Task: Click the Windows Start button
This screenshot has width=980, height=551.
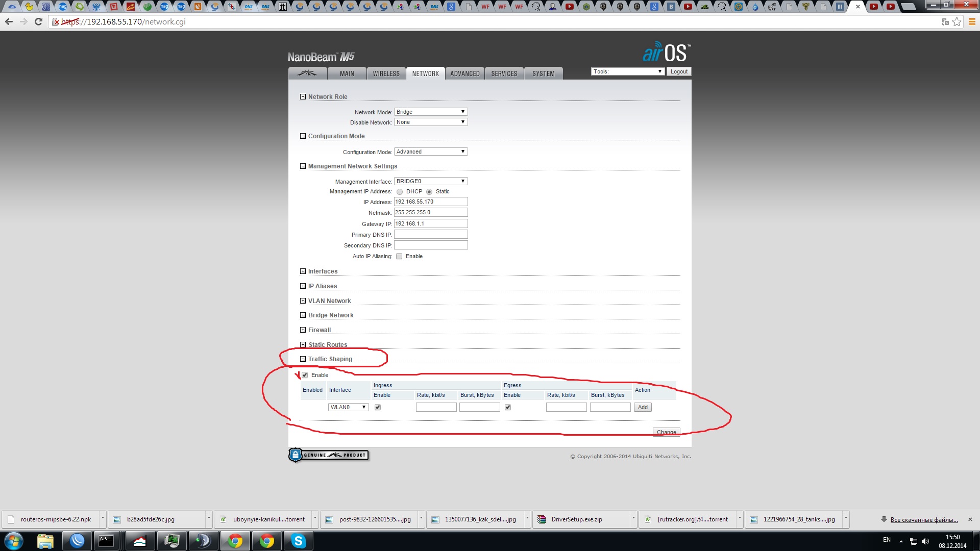Action: [14, 541]
